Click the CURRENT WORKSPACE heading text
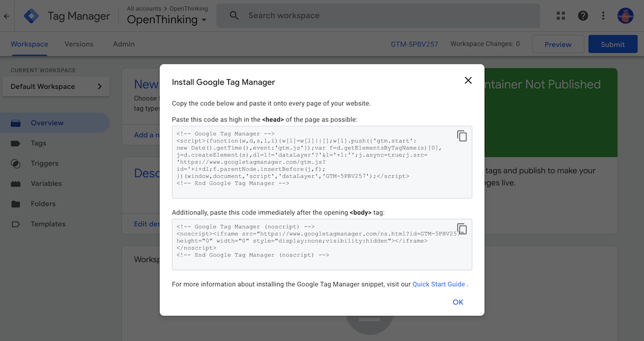644x341 pixels. pyautogui.click(x=43, y=70)
